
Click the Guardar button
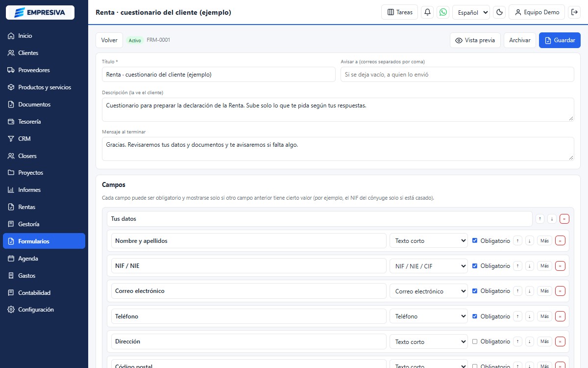point(560,40)
